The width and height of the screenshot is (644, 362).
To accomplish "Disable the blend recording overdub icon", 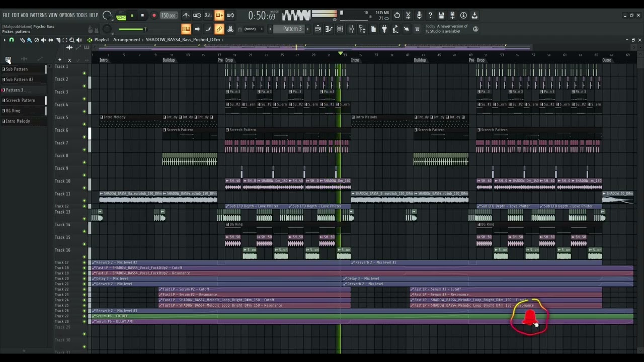I will tap(219, 15).
